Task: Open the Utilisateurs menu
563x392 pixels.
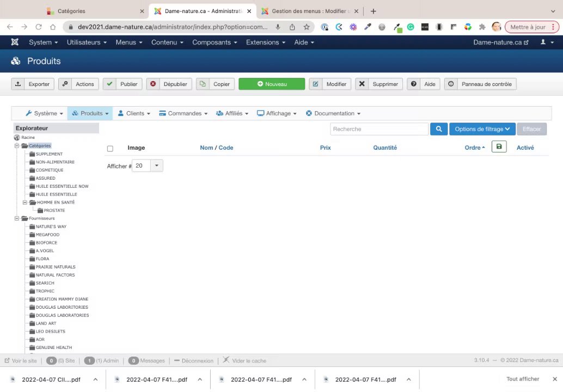Action: (x=87, y=42)
